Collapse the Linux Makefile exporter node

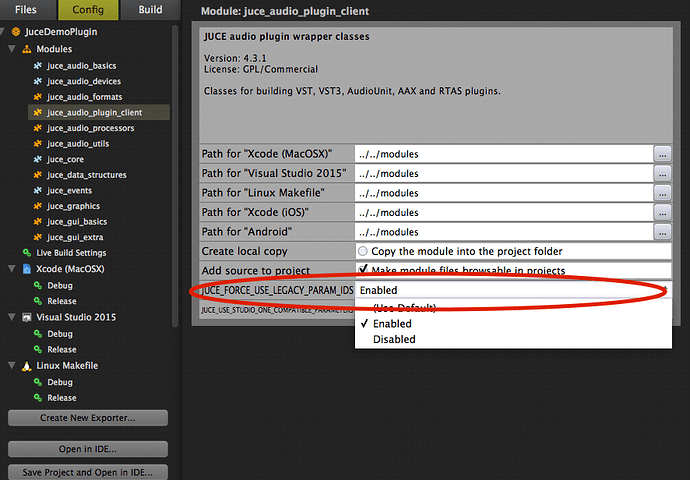[x=12, y=366]
